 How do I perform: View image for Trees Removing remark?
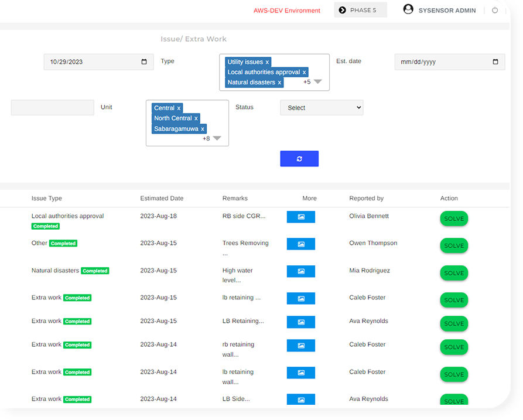pos(300,244)
